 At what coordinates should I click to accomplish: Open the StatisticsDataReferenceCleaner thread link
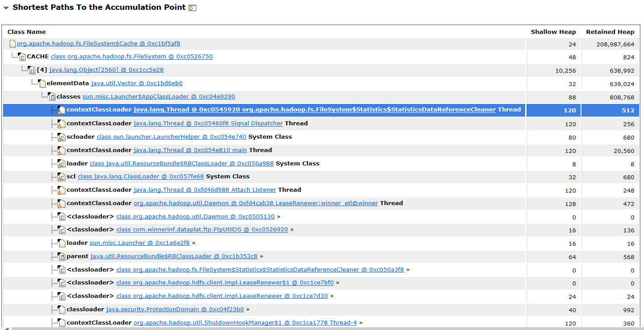click(314, 110)
